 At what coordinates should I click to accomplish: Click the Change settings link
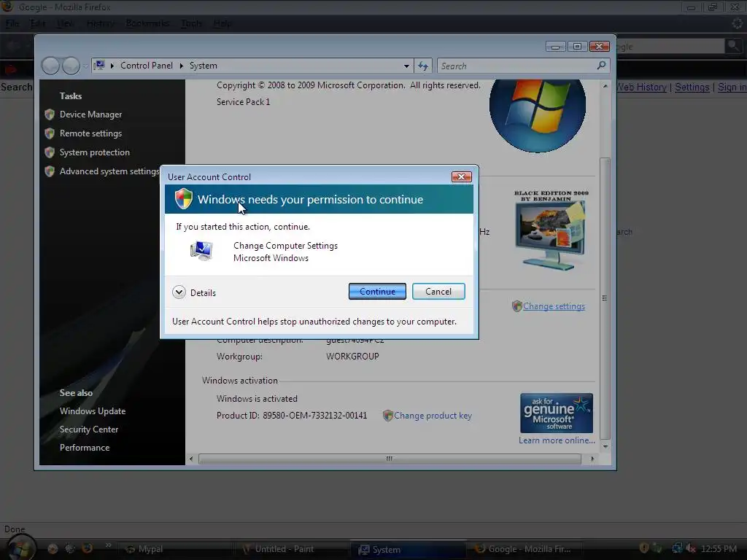click(x=554, y=306)
